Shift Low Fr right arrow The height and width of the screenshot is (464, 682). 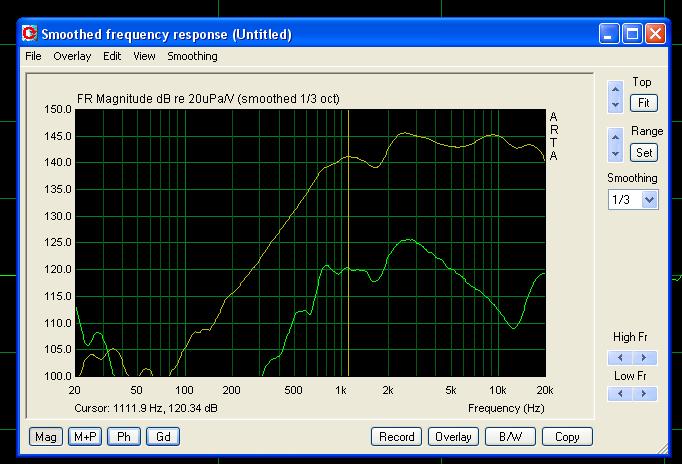(x=644, y=394)
